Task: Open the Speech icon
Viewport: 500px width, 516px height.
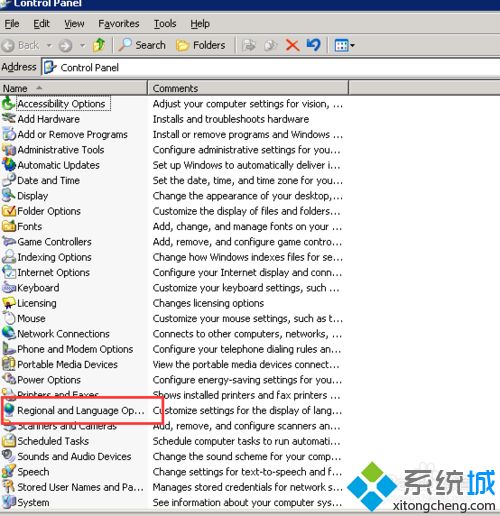Action: point(8,472)
